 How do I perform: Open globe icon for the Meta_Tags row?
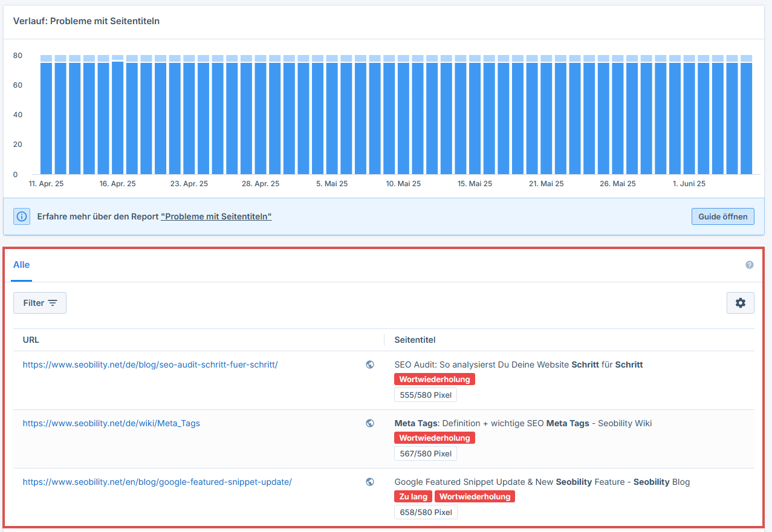point(370,423)
